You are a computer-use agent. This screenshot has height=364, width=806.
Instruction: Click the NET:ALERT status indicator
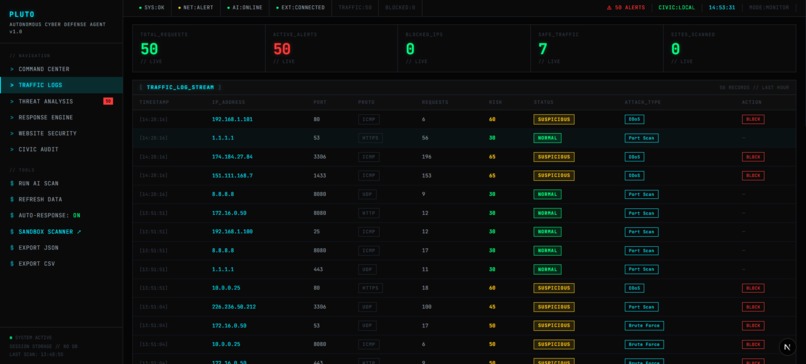pos(196,8)
